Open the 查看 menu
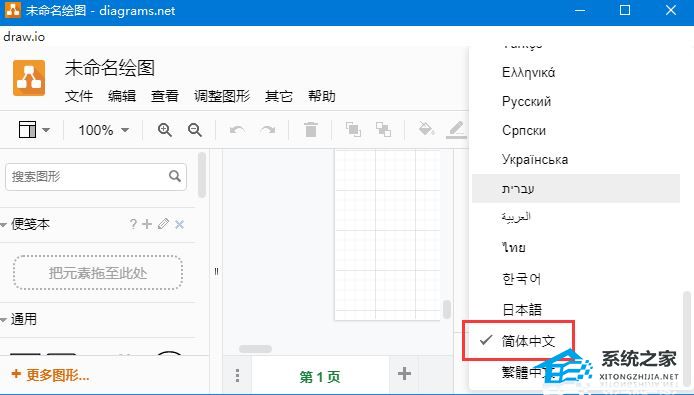Image resolution: width=694 pixels, height=395 pixels. tap(165, 96)
